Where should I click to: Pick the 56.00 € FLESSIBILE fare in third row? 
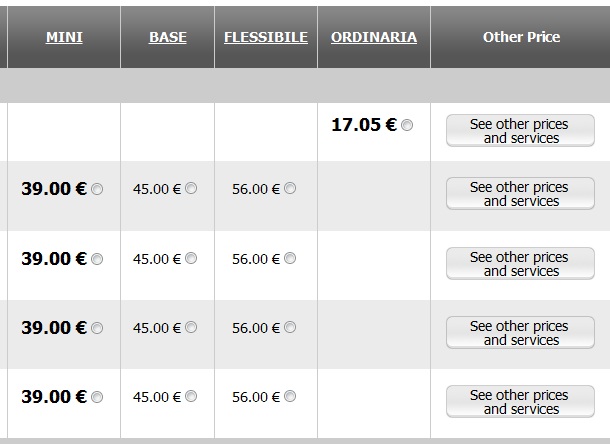point(290,258)
